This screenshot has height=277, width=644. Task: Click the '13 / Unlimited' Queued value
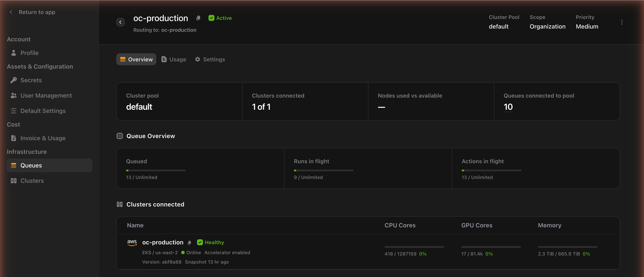coord(141,177)
